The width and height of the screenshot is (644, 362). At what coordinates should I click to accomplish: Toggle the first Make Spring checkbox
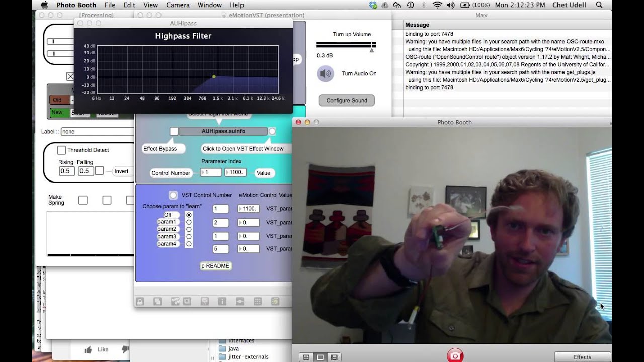tap(83, 200)
